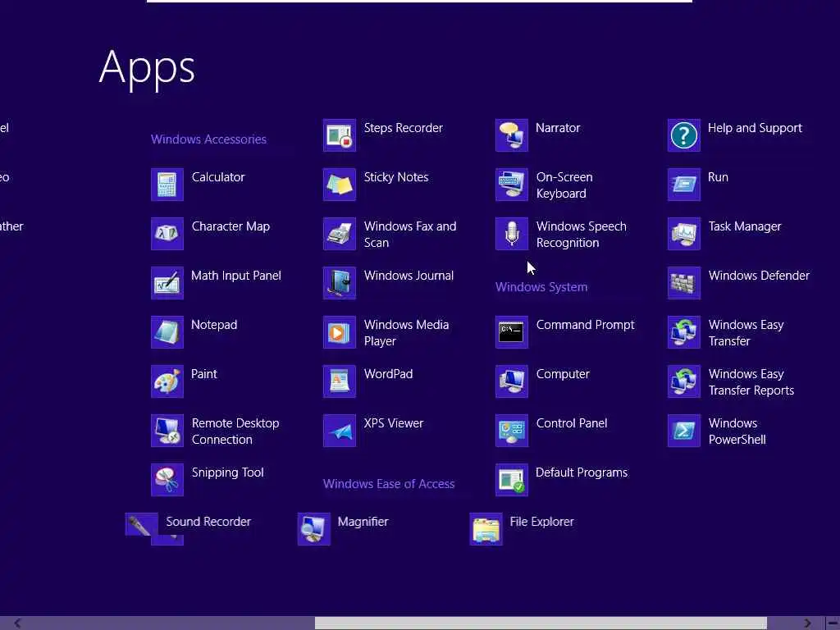Viewport: 840px width, 630px height.
Task: Click the "File Explorer" label
Action: point(541,522)
